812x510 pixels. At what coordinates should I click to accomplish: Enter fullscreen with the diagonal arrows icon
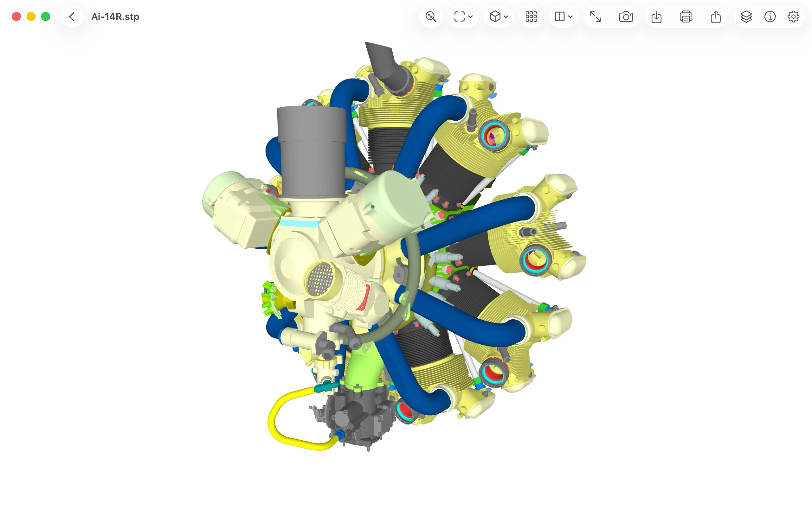click(x=595, y=16)
